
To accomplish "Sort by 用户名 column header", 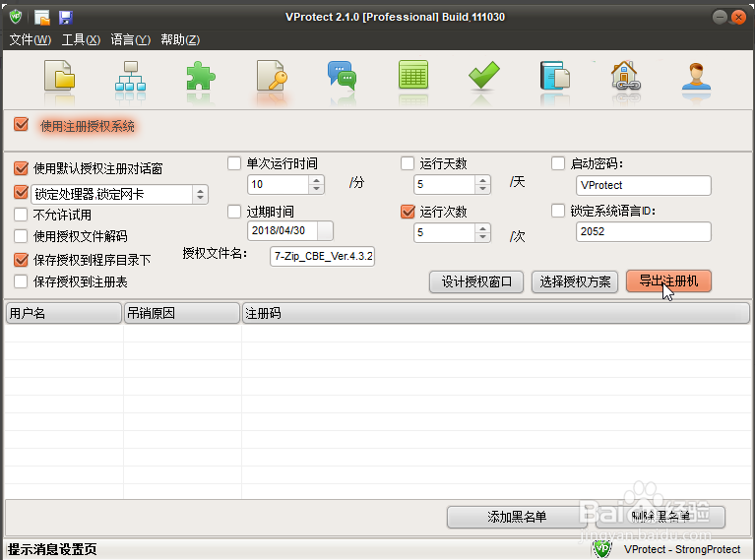I will [64, 314].
